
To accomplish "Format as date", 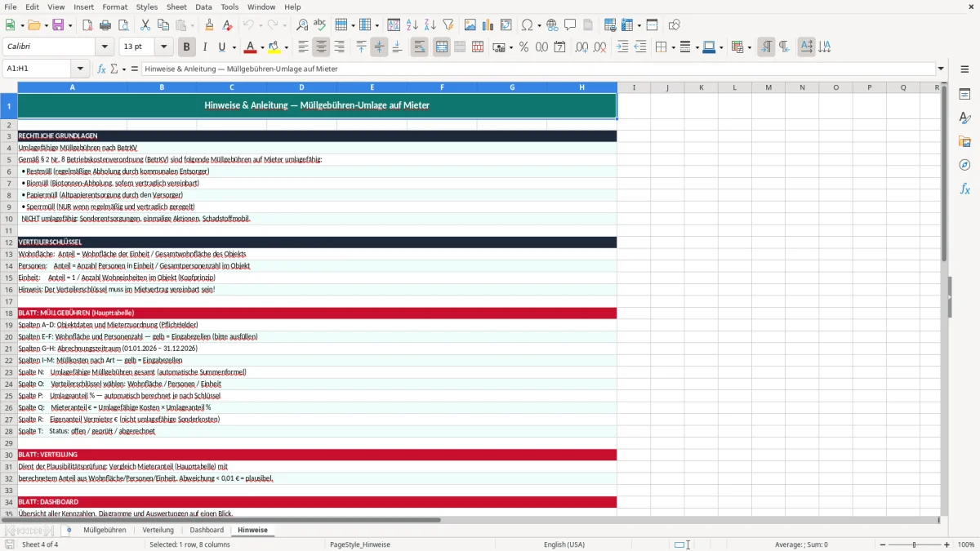I will click(560, 47).
